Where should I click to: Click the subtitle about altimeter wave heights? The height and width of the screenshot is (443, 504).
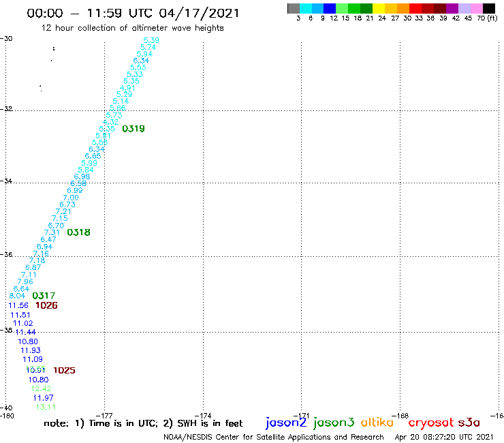132,28
